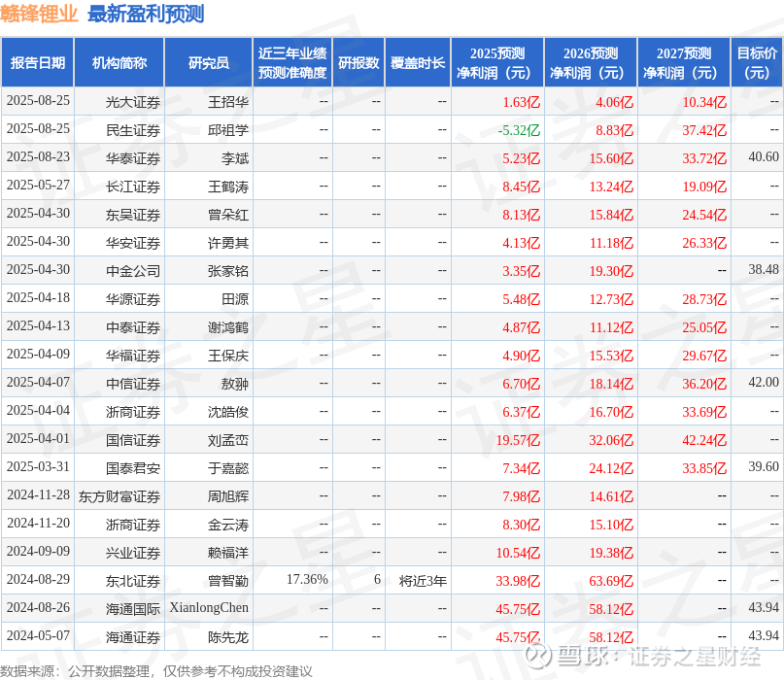This screenshot has width=784, height=680.
Task: Click the 63.69亿 2026 profit value
Action: tap(611, 581)
